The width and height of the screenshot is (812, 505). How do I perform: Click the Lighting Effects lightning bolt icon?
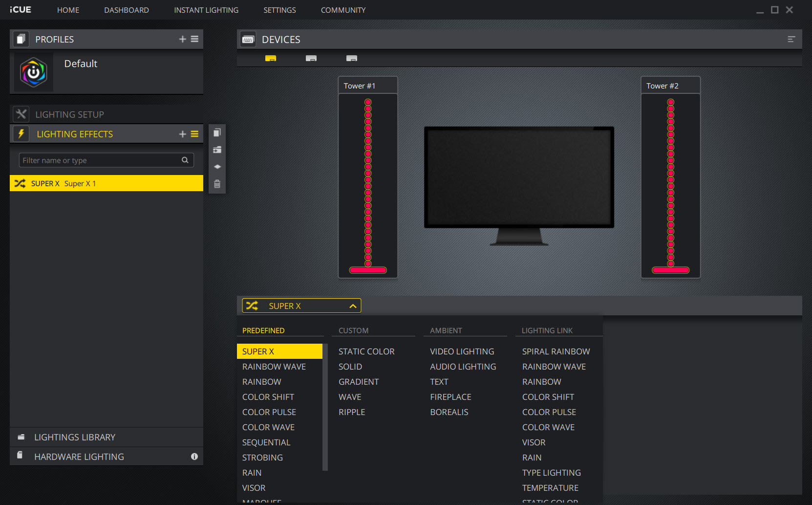pyautogui.click(x=21, y=133)
